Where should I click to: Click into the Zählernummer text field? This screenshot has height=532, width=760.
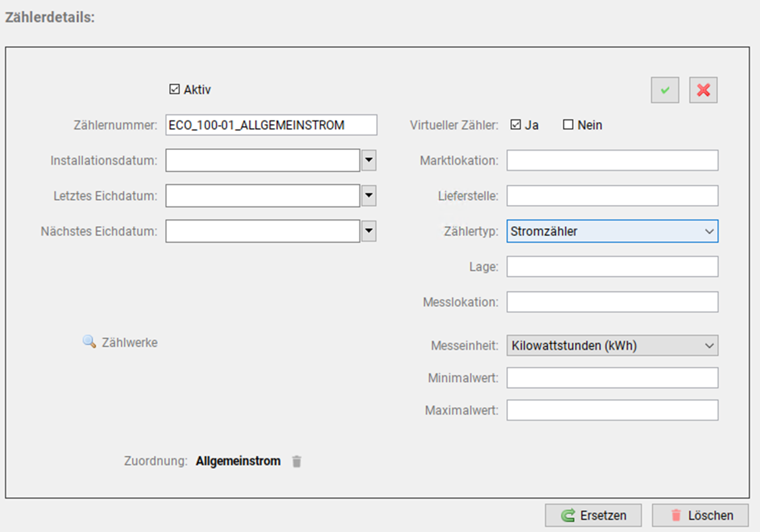(271, 125)
